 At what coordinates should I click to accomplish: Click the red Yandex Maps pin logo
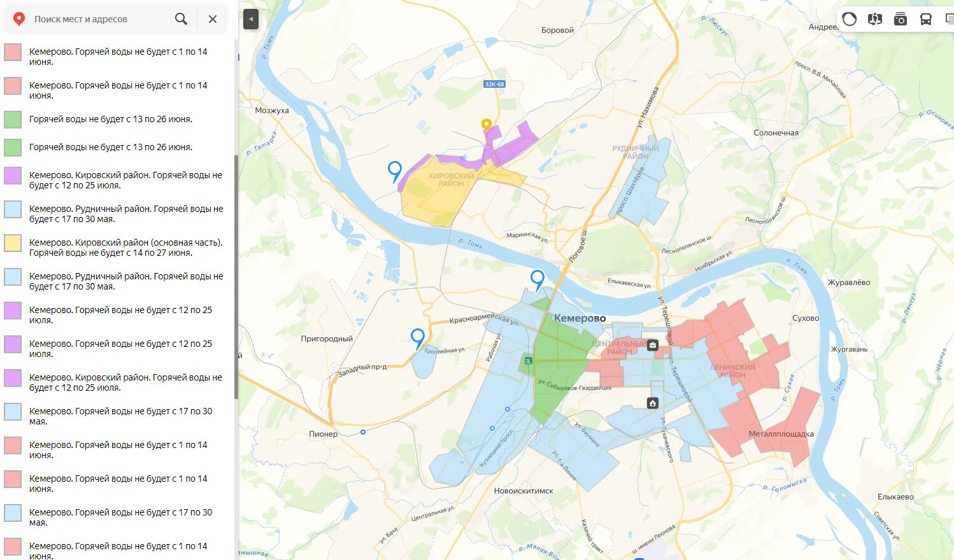[19, 19]
